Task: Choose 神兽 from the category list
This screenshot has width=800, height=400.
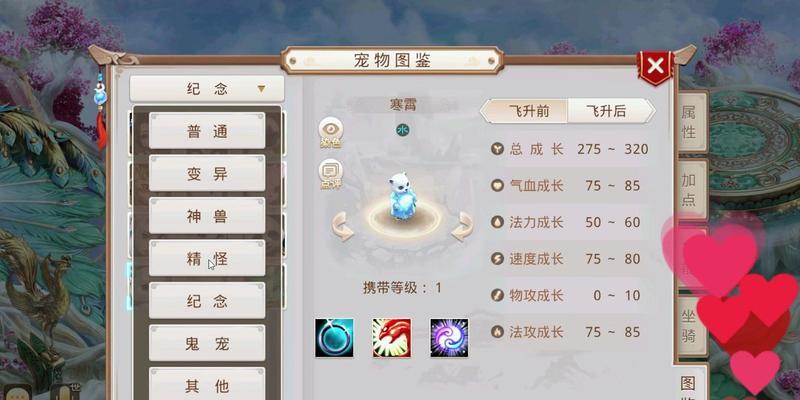Action: click(x=207, y=216)
